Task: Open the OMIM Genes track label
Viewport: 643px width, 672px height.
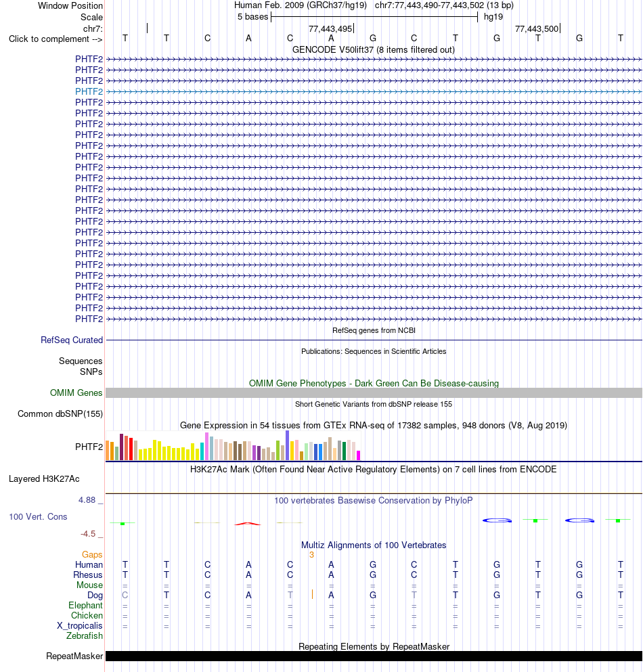Action: click(76, 393)
